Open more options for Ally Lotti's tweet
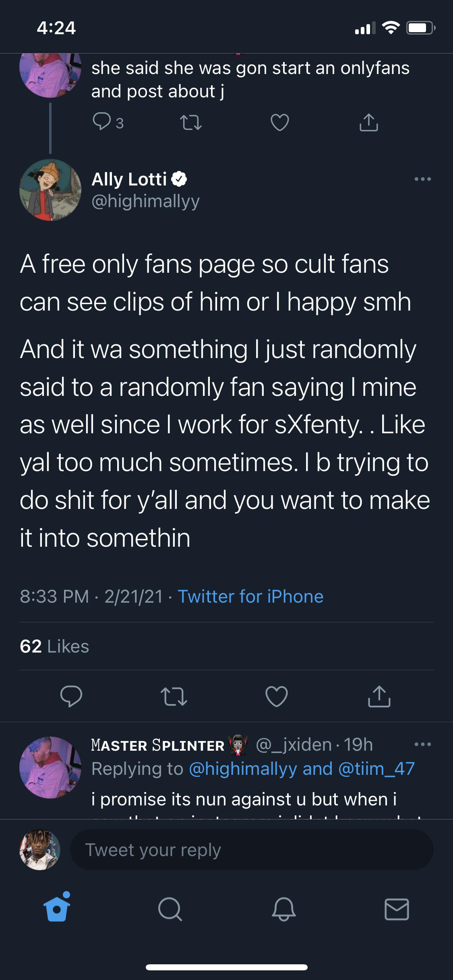The height and width of the screenshot is (980, 453). coord(423,179)
